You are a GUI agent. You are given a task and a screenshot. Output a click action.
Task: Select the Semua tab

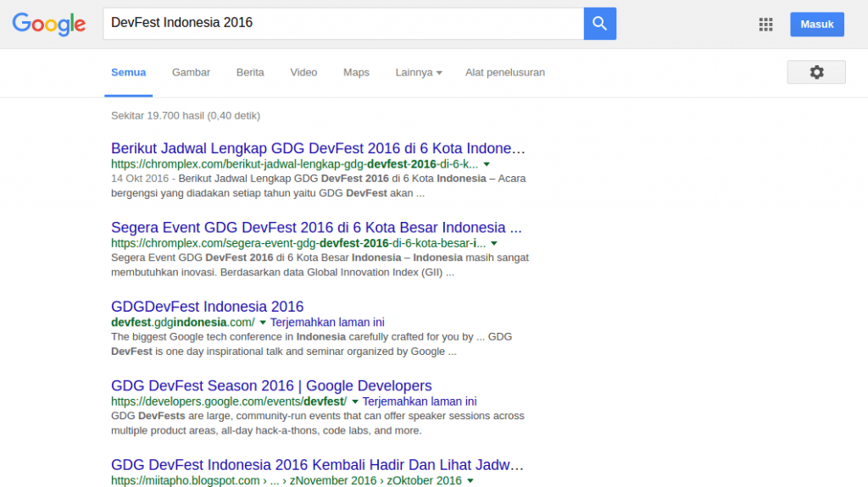coord(129,73)
